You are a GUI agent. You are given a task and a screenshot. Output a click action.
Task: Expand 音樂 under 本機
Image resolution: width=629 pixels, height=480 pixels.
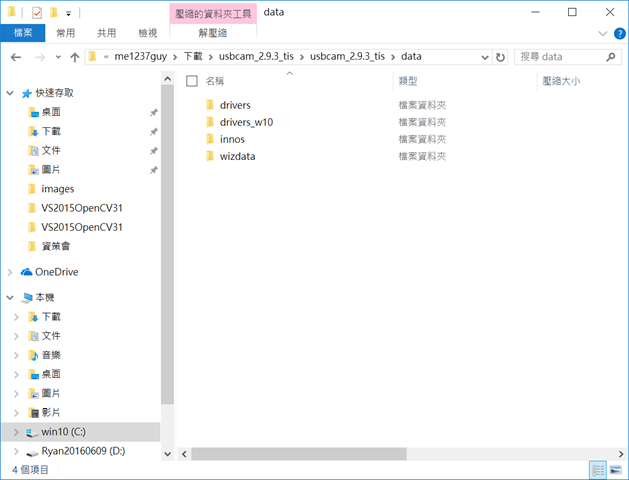(x=16, y=355)
